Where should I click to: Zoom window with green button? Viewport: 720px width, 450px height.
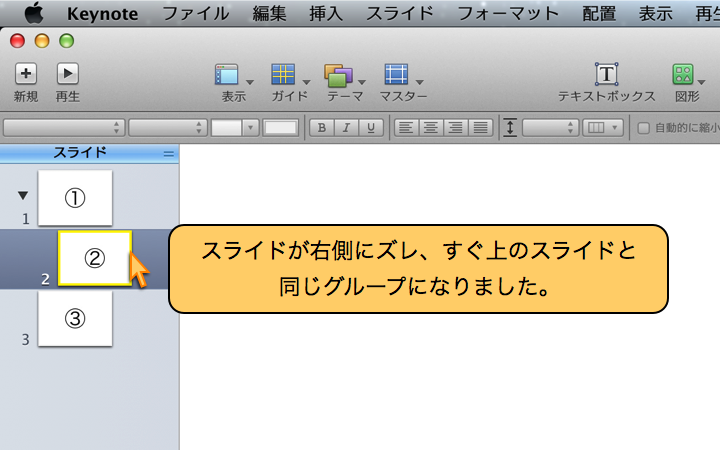tap(67, 41)
